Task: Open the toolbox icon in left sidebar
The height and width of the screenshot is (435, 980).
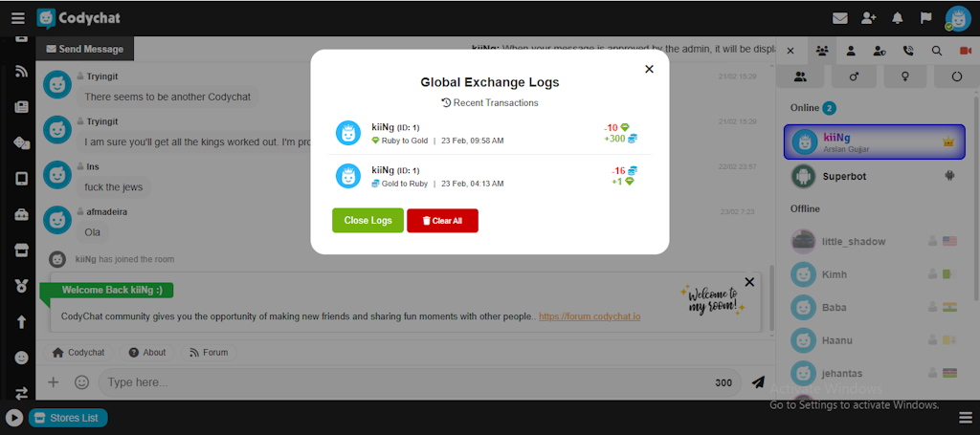Action: point(21,215)
